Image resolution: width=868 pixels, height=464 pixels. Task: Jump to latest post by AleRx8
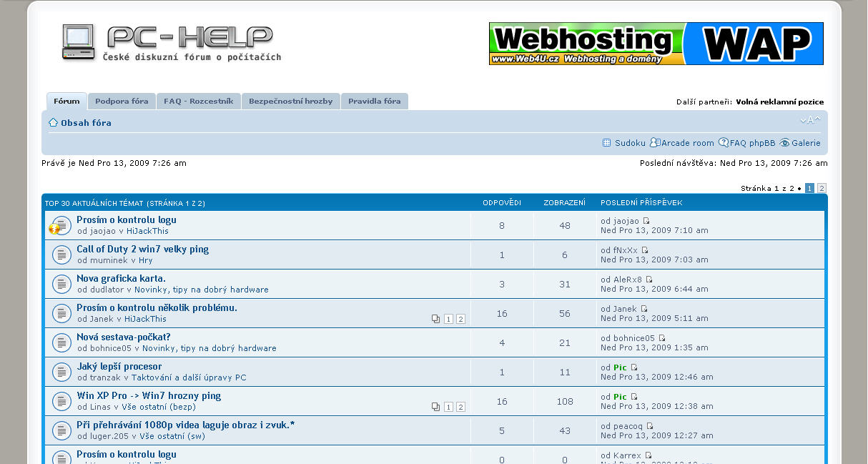649,280
